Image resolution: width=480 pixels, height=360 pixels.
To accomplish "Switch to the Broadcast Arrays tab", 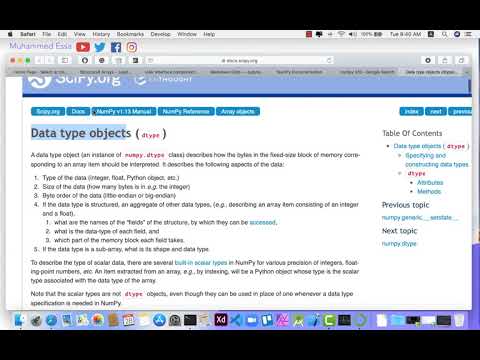I will point(105,72).
